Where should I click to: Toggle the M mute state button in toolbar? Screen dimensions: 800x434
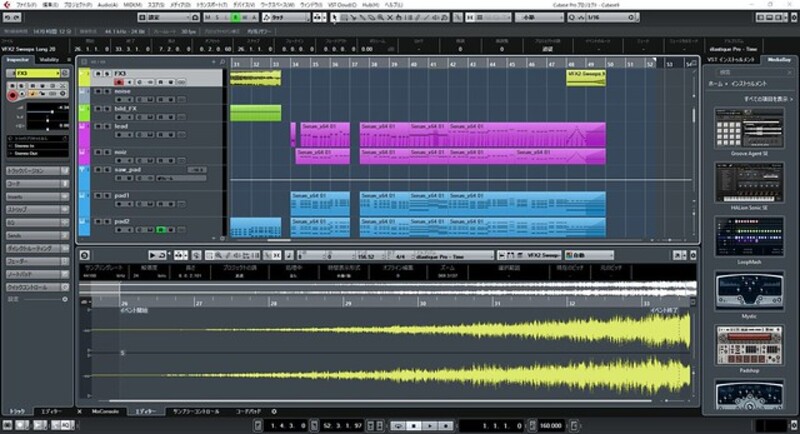tap(208, 17)
